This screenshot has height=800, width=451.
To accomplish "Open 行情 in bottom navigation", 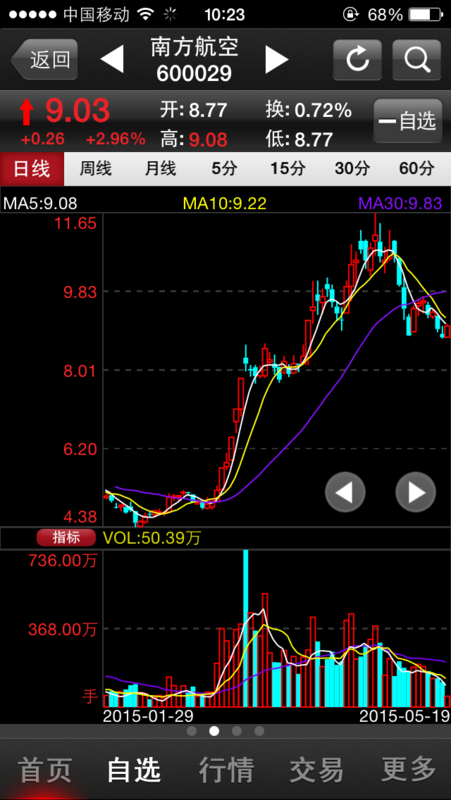I will pos(227,769).
